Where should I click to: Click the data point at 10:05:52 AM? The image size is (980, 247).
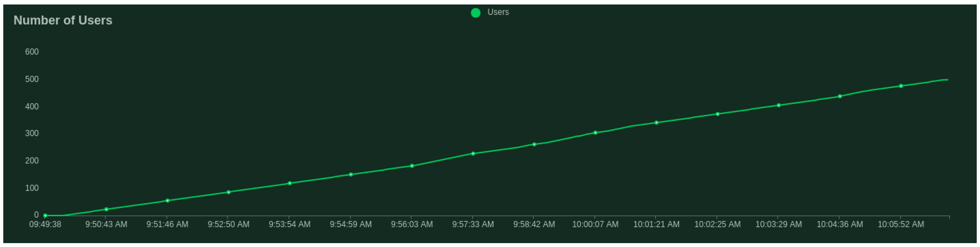(901, 86)
